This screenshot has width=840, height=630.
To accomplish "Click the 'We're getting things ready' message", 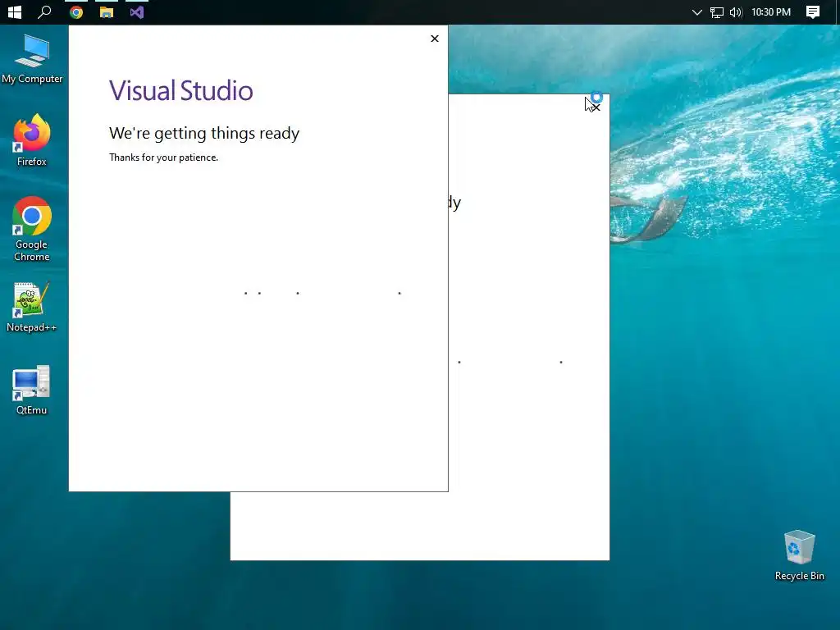I will click(x=204, y=134).
